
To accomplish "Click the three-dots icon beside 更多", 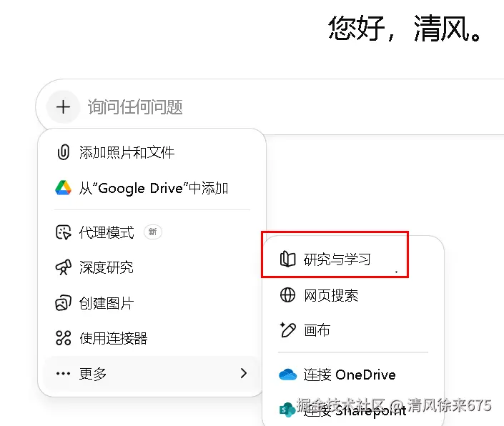I will point(63,373).
